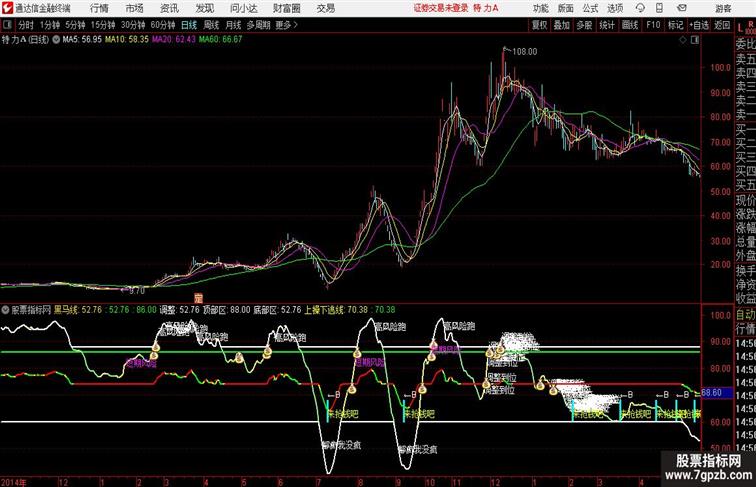The height and width of the screenshot is (487, 756).
Task: Toggle the left sidebar panel icon
Action: coord(7,25)
